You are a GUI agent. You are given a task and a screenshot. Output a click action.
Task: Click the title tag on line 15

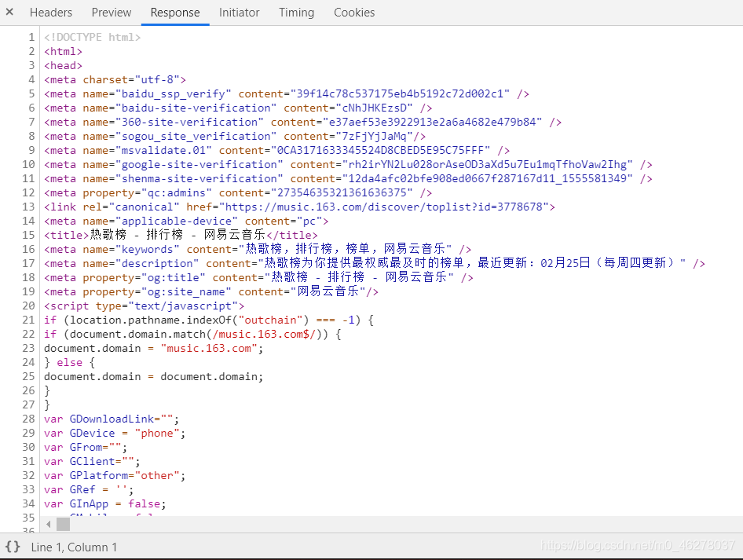(181, 235)
